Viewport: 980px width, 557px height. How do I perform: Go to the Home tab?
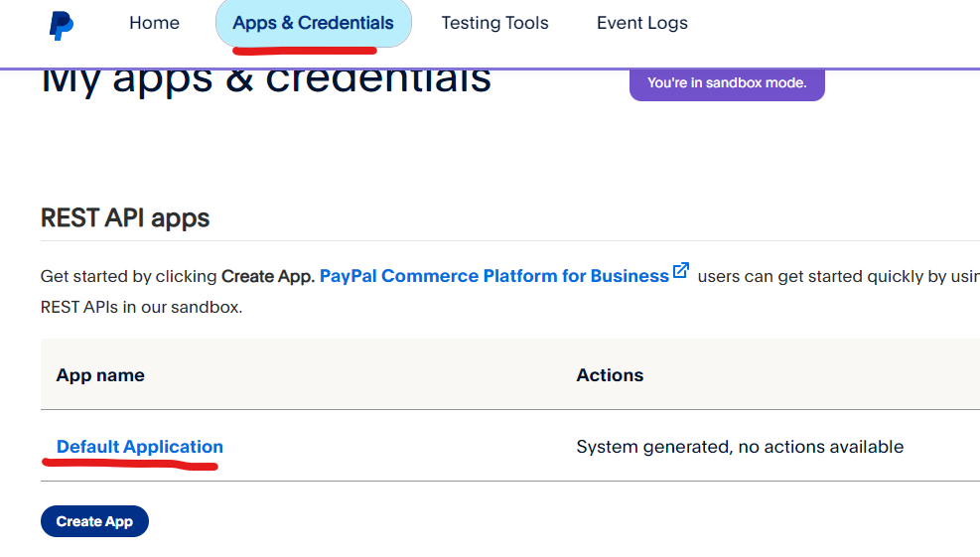(154, 23)
